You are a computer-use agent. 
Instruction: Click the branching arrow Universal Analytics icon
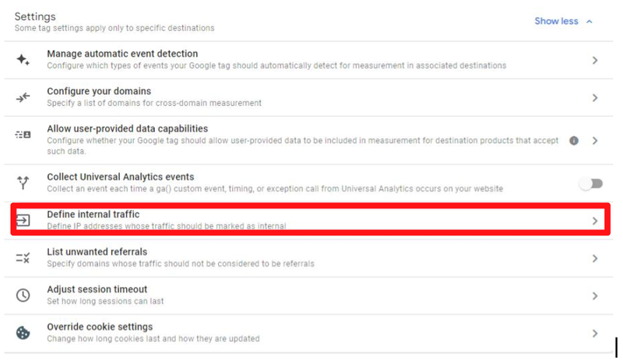(x=23, y=183)
